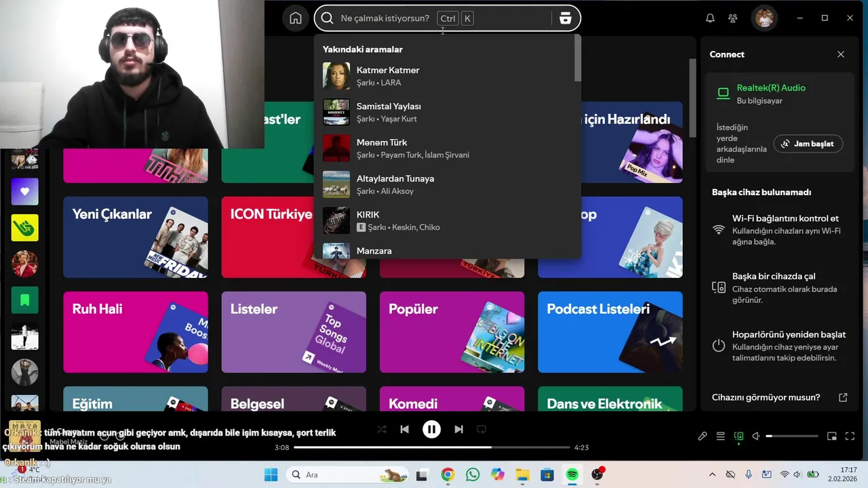Show hidden tray icons chevron
Screen dimensions: 868x488
(x=712, y=474)
